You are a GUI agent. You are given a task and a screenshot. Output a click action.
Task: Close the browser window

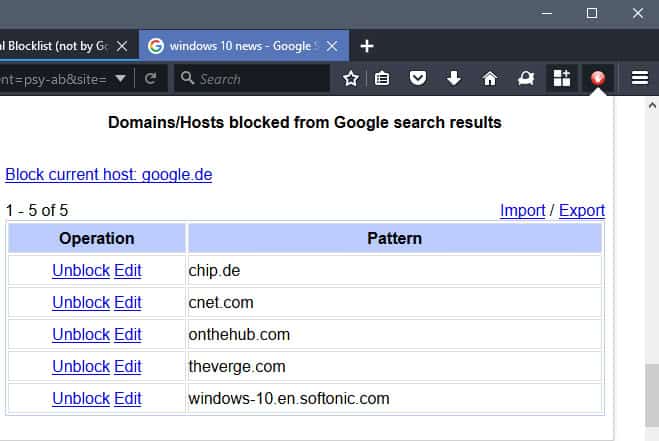point(638,13)
